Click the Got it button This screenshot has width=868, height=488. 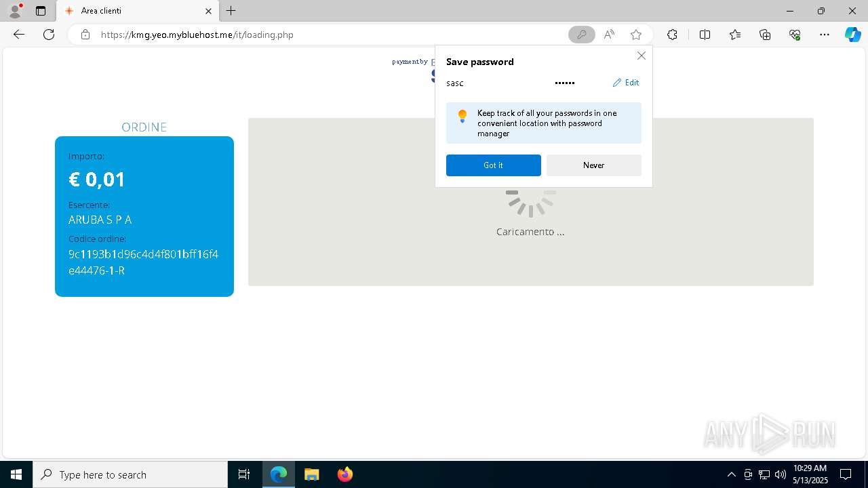tap(494, 165)
